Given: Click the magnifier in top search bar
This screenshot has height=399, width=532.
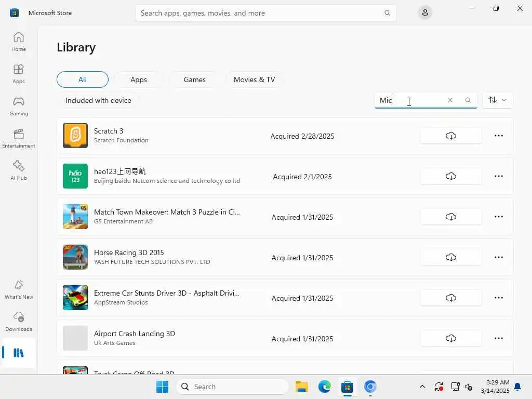Looking at the screenshot, I should click(x=387, y=13).
